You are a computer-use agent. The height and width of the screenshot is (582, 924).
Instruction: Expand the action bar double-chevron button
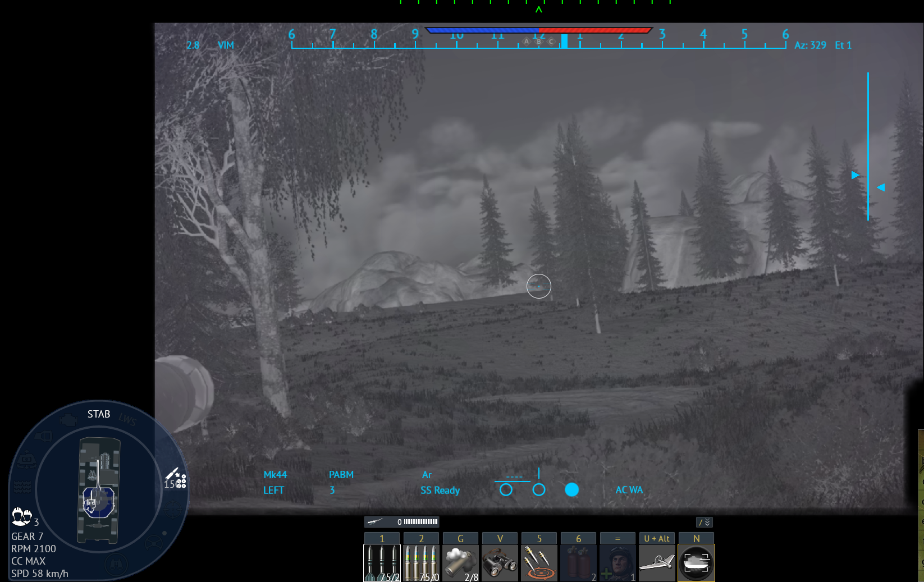click(x=705, y=522)
